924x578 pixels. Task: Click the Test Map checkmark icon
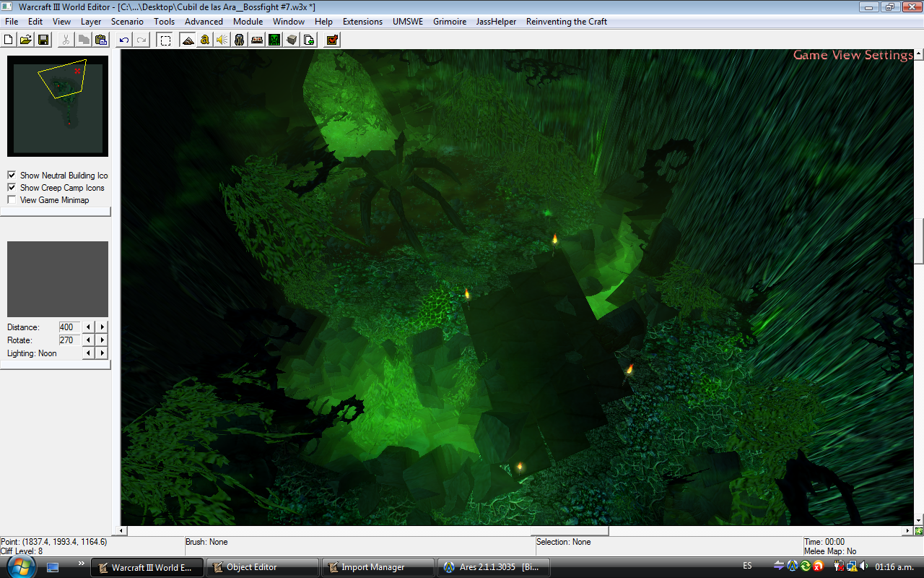tap(332, 40)
